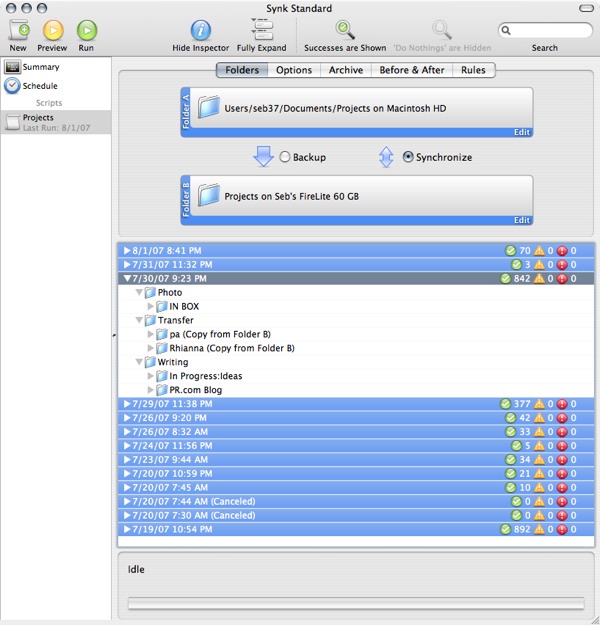Click the Folder A folder icon
Image resolution: width=600 pixels, height=625 pixels.
209,107
